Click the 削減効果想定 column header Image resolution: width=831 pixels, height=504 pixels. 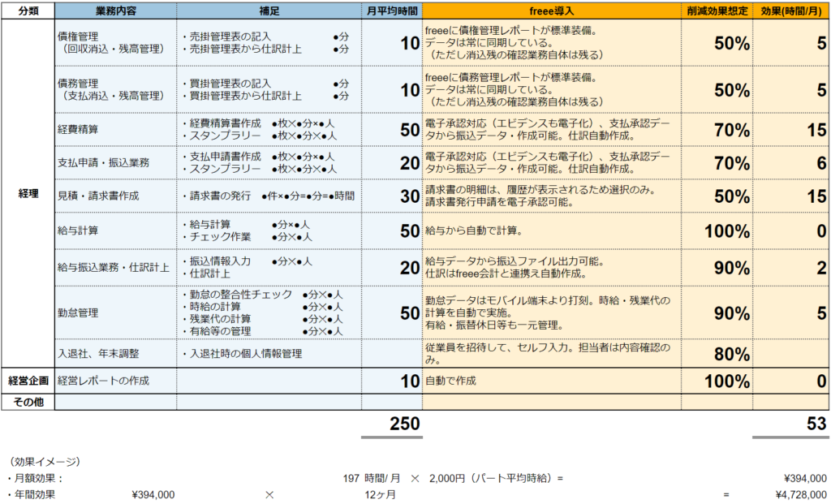point(717,11)
